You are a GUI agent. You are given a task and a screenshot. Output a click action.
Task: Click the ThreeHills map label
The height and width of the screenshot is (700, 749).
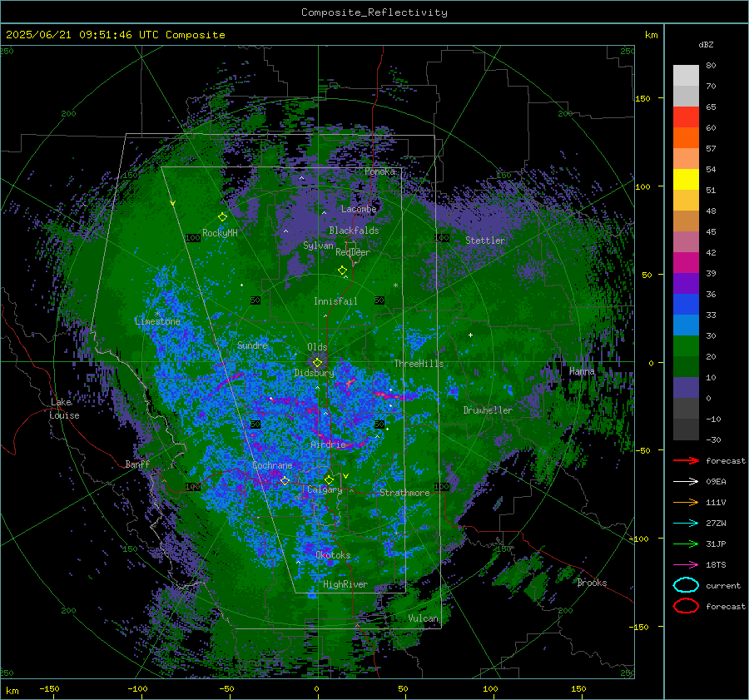tap(419, 363)
